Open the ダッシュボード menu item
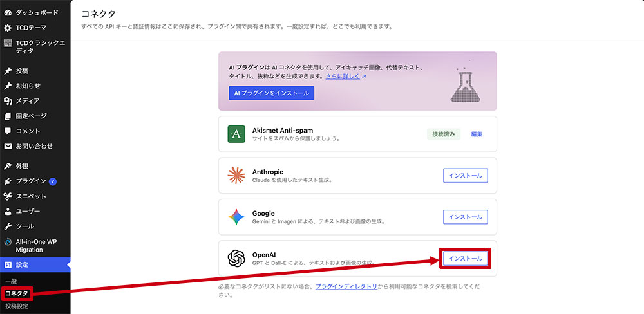Image resolution: width=644 pixels, height=314 pixels. click(35, 13)
